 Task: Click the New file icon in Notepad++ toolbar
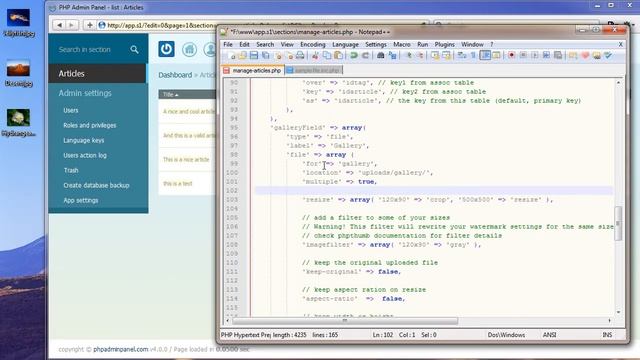(x=233, y=56)
